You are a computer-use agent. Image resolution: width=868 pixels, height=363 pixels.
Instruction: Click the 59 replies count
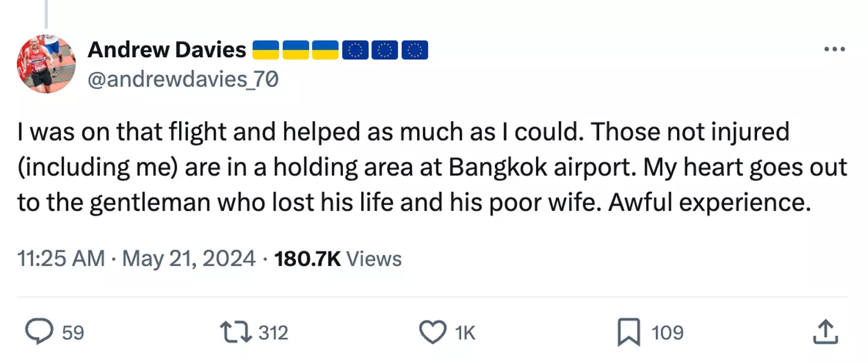[73, 332]
